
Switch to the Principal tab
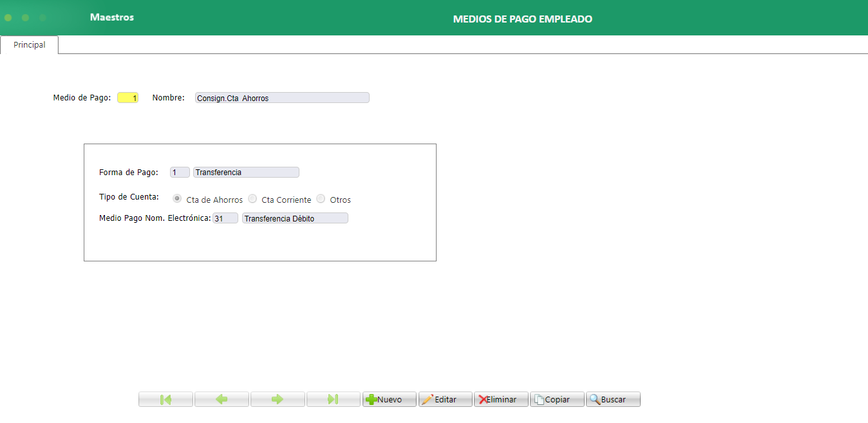point(30,45)
